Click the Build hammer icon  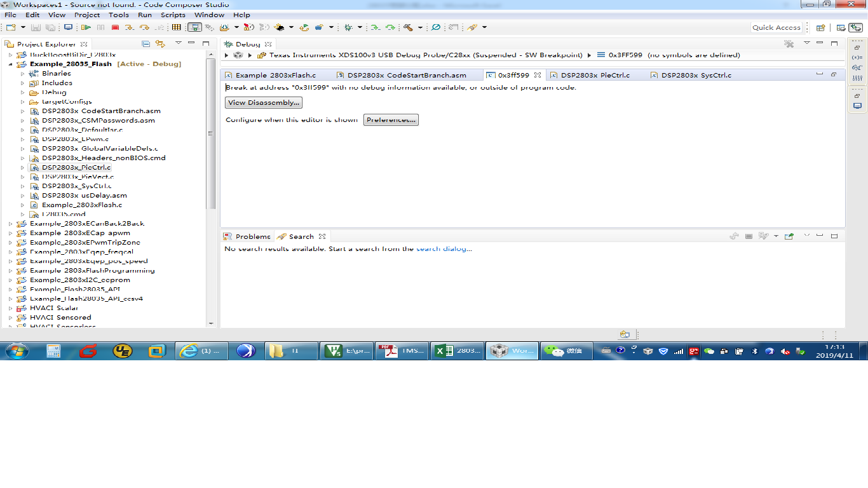coord(409,27)
